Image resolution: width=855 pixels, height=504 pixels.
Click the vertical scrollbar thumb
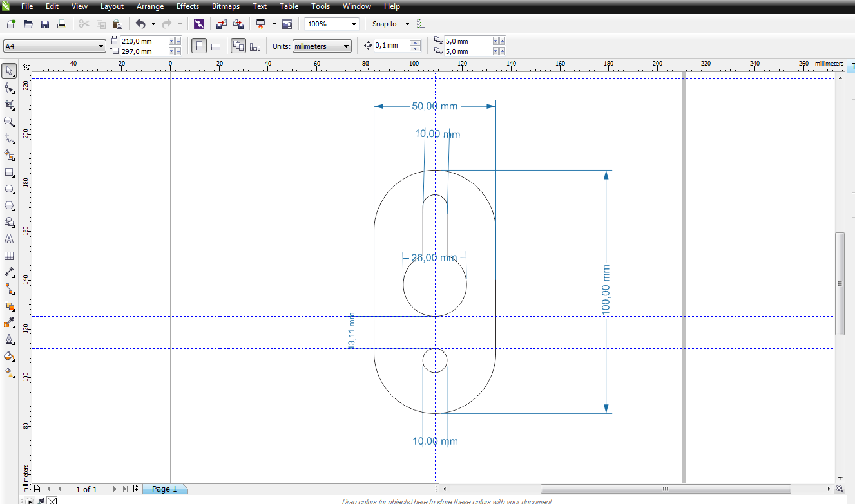pos(840,284)
